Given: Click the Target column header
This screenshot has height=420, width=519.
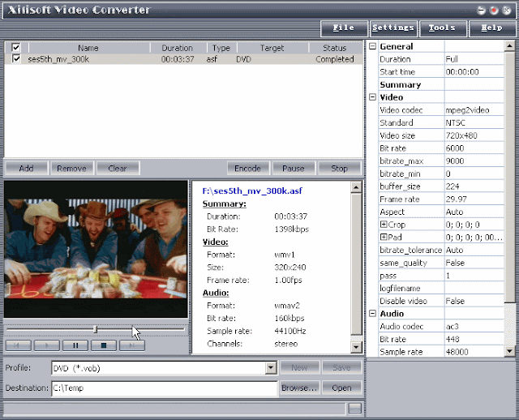Looking at the screenshot, I should tap(272, 48).
